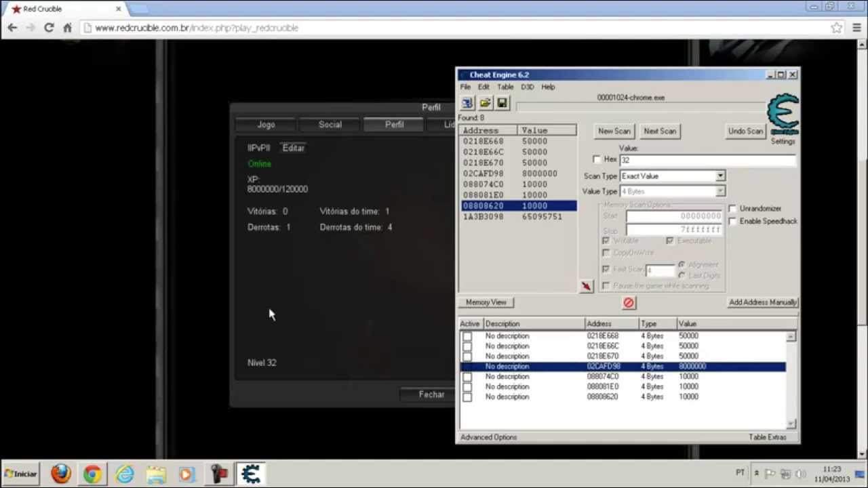Show hidden tray icons arrow
The width and height of the screenshot is (868, 488).
click(757, 474)
